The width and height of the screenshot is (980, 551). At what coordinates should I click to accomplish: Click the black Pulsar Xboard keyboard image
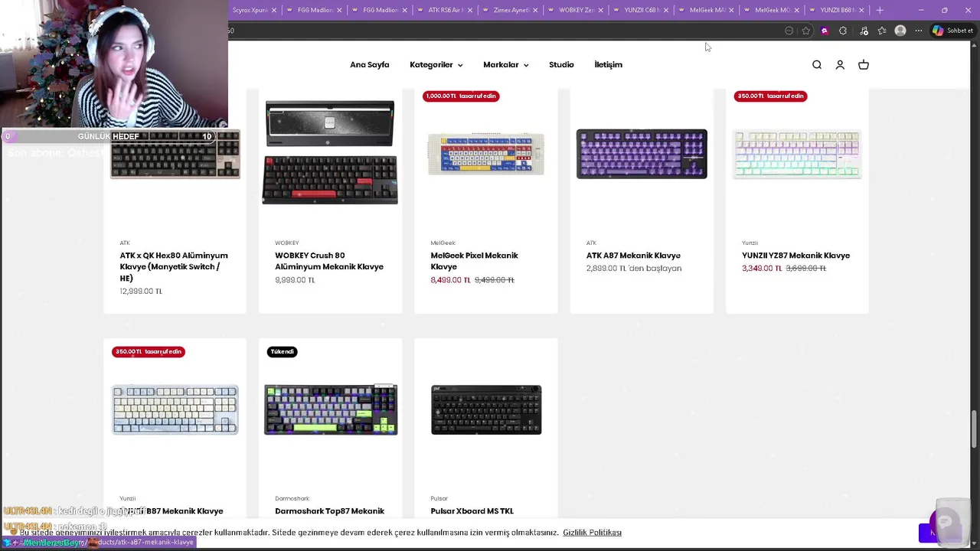(x=486, y=409)
